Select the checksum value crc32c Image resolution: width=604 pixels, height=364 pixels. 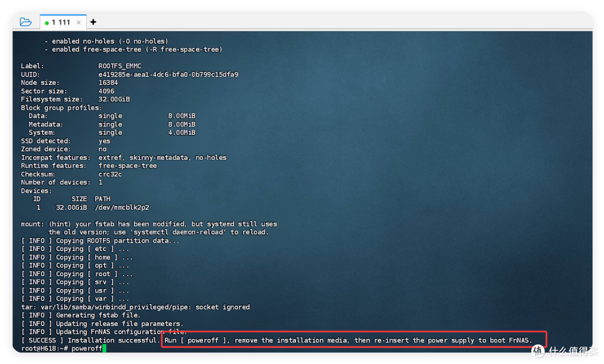coord(110,174)
